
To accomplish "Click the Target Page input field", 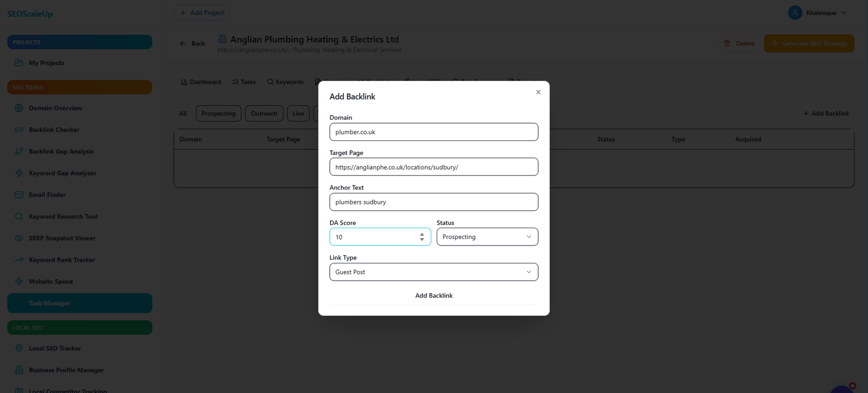I will [433, 167].
